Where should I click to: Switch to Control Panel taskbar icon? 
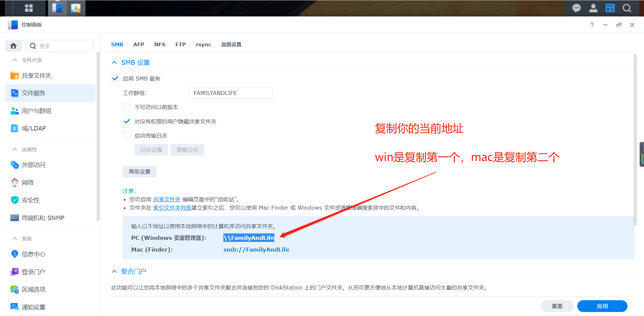click(x=57, y=8)
